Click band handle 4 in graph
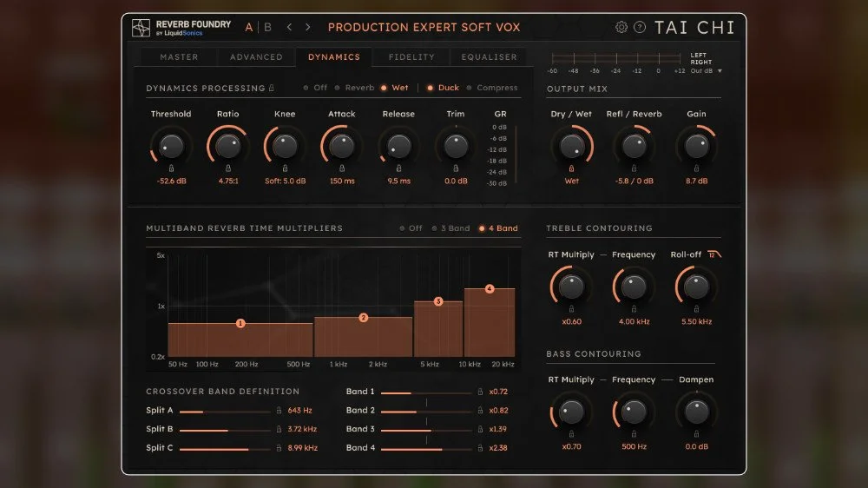Viewport: 868px width, 488px height. pyautogui.click(x=490, y=288)
